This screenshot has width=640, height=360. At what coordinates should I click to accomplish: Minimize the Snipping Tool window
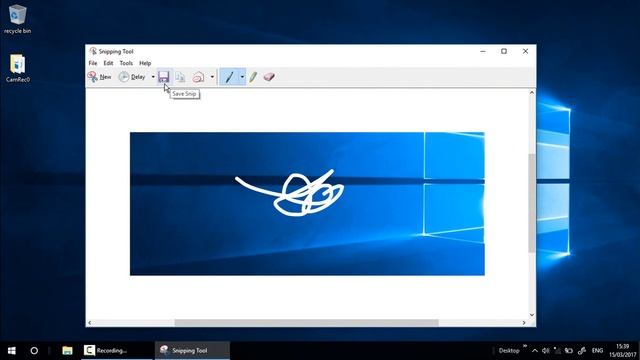(x=483, y=51)
